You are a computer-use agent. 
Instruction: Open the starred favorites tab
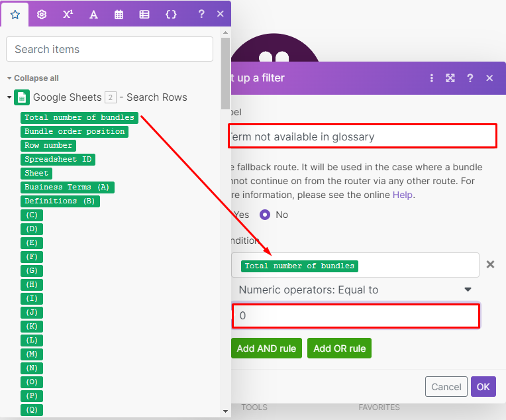tap(15, 15)
